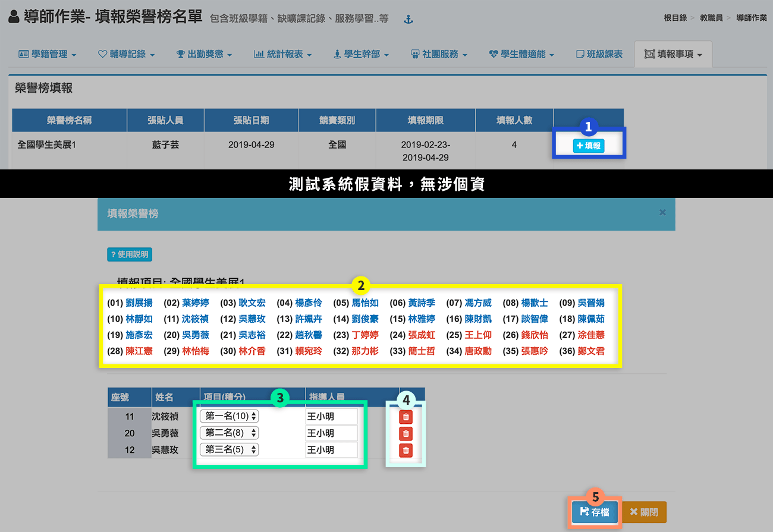The image size is (773, 532).
Task: Open the 學生幹部 menu
Action: coord(362,54)
